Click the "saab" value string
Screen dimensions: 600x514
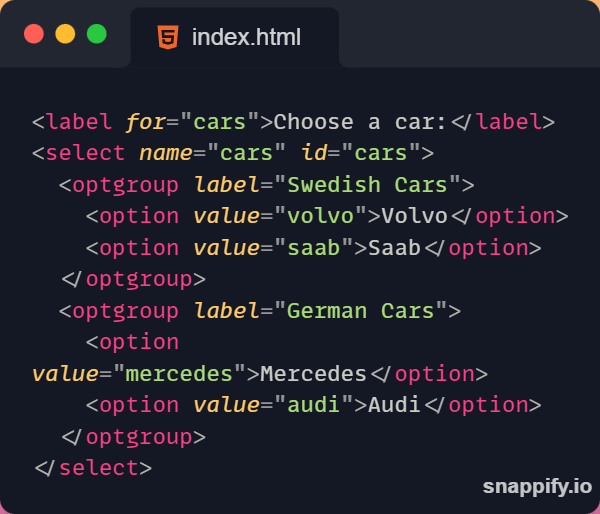(x=306, y=248)
